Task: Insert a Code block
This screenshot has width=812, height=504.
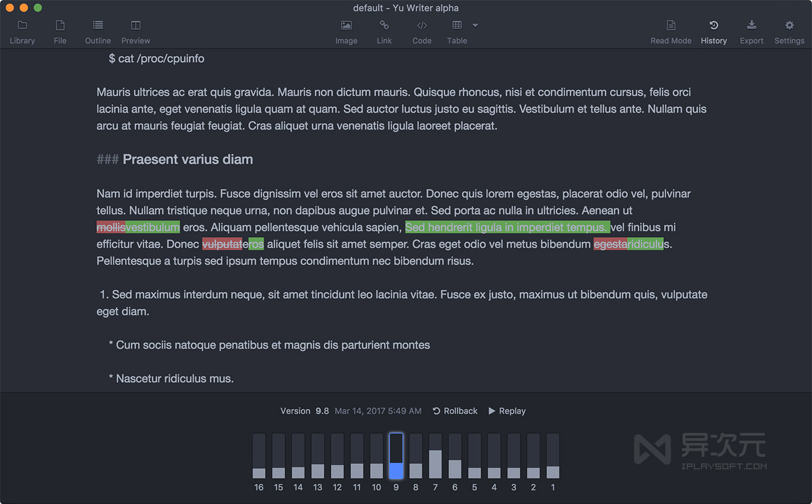Action: 422,31
